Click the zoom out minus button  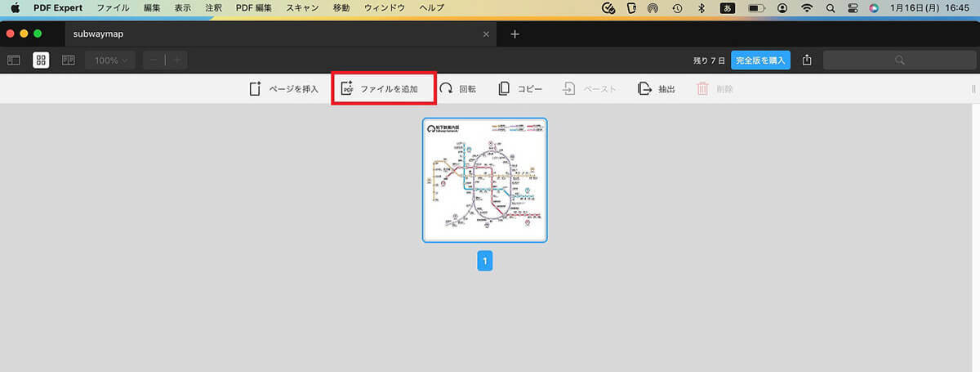154,60
